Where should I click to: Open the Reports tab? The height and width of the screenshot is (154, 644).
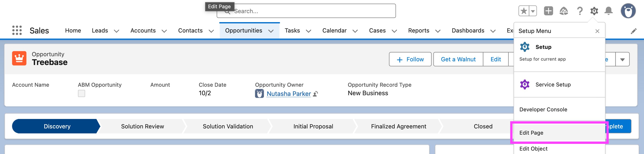coord(419,30)
